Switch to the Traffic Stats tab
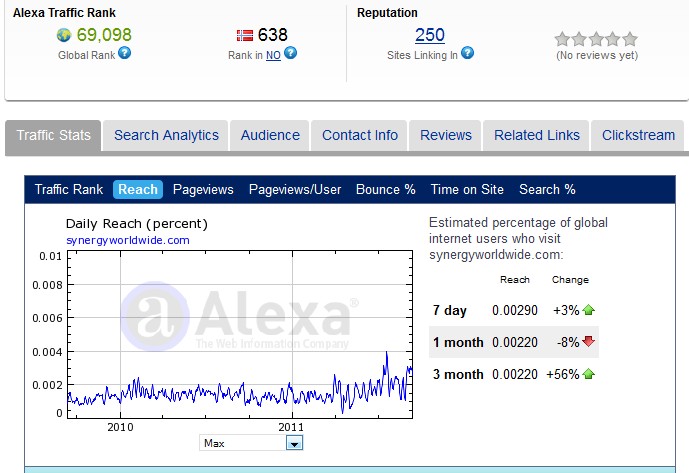Image resolution: width=689 pixels, height=473 pixels. 53,135
